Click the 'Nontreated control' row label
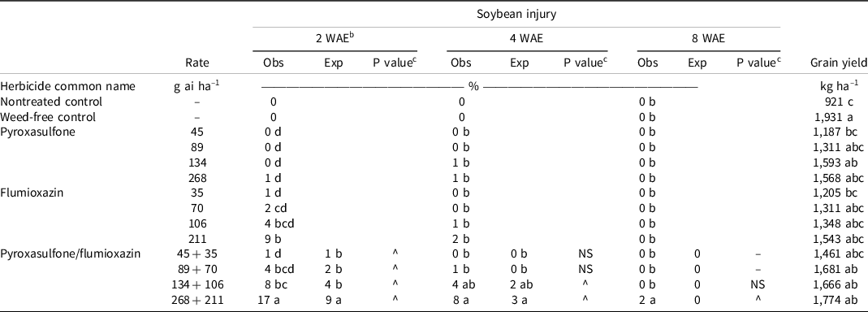Image resolution: width=868 pixels, height=312 pixels. point(51,102)
